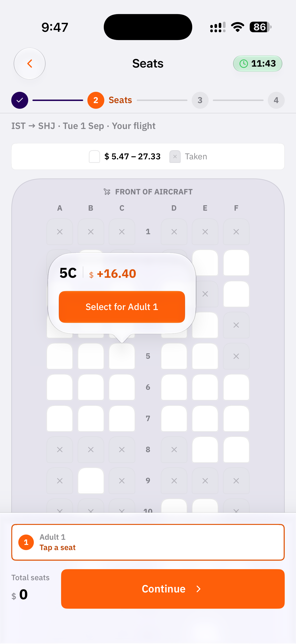
Task: Tap the Wi-Fi status icon
Action: click(x=237, y=27)
